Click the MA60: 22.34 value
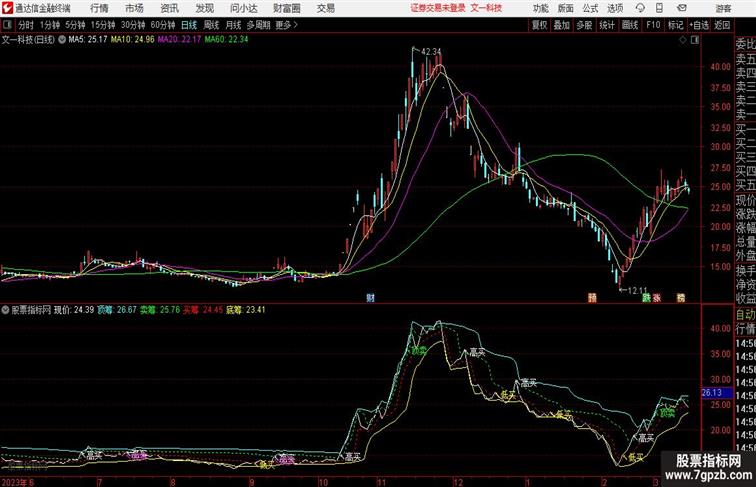Viewport: 756px width, 487px height. point(226,40)
